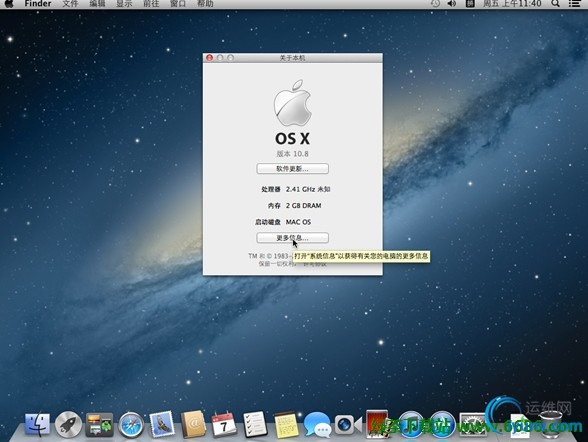Open Calendar icon showing 7

[x=224, y=424]
